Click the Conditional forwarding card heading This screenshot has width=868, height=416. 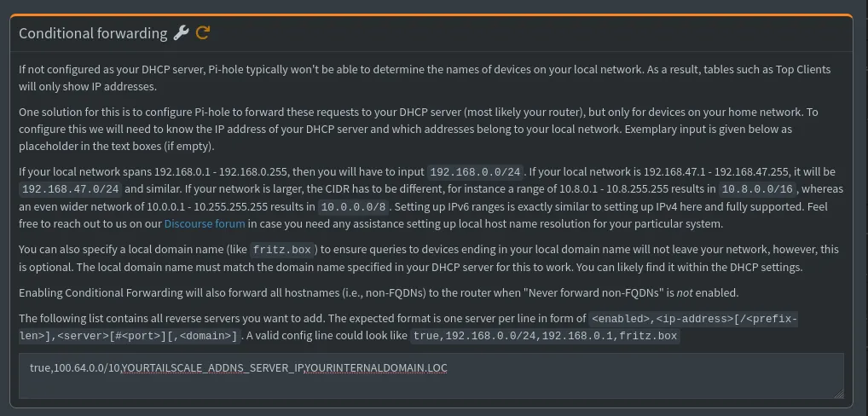[93, 33]
